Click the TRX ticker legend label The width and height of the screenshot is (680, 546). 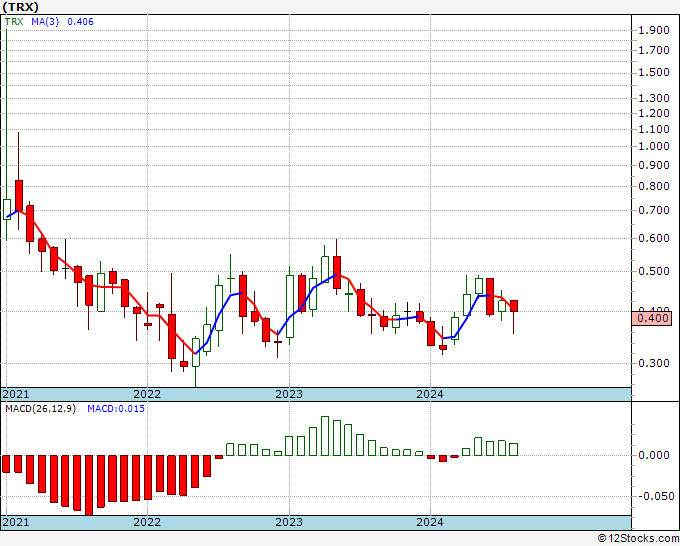tap(14, 22)
